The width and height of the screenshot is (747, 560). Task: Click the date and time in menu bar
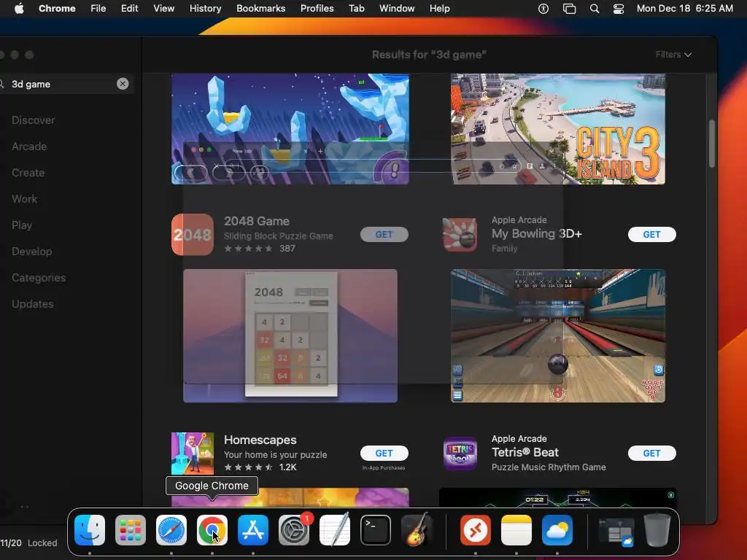[684, 9]
